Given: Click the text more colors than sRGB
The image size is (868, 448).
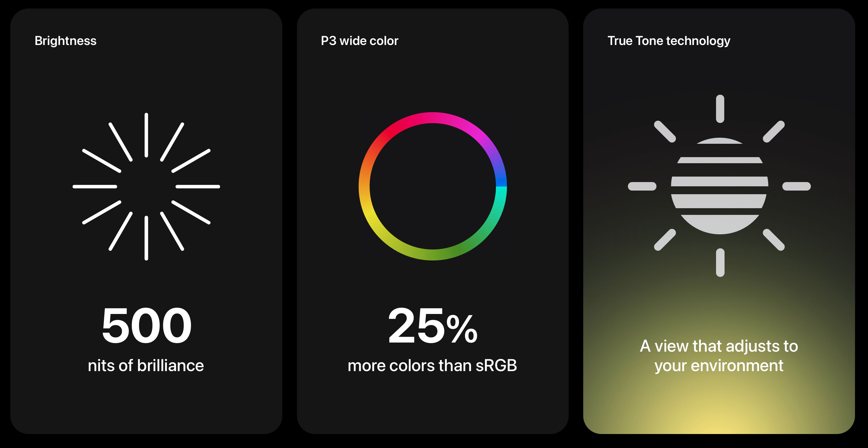Looking at the screenshot, I should [432, 365].
